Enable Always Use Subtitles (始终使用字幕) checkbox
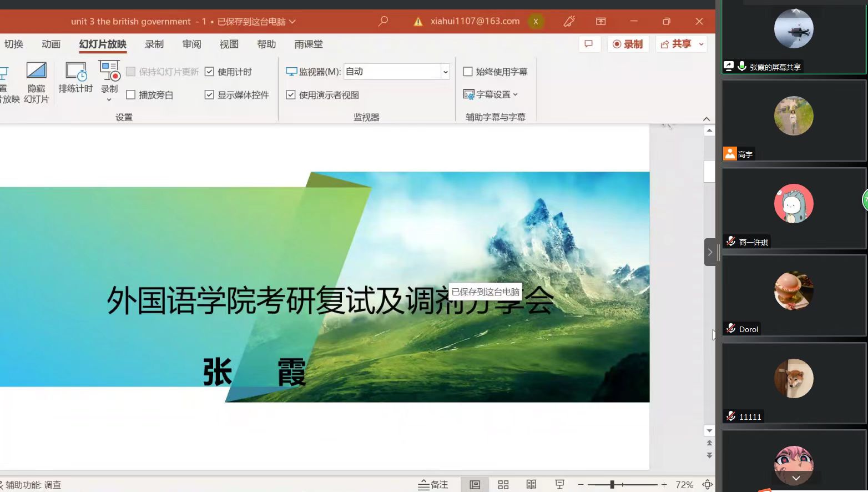 point(468,72)
